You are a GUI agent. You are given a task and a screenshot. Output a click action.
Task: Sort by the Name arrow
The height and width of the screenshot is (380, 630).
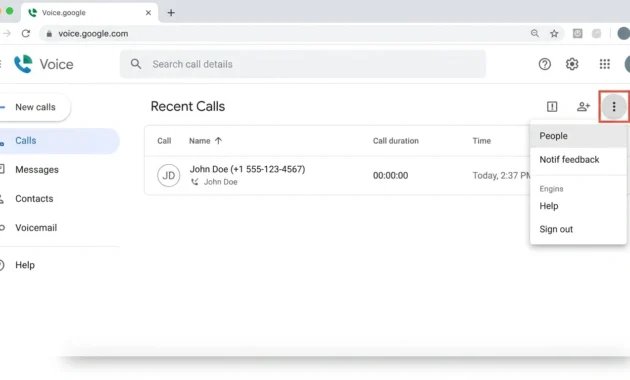[218, 141]
